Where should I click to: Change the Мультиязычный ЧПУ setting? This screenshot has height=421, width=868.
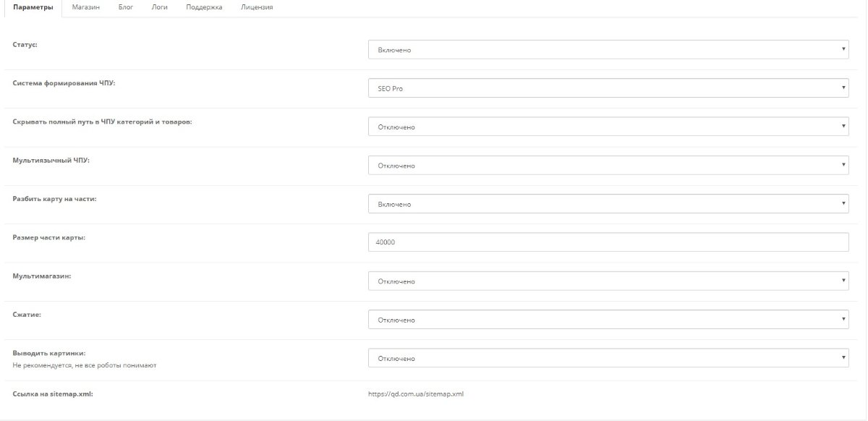point(608,166)
